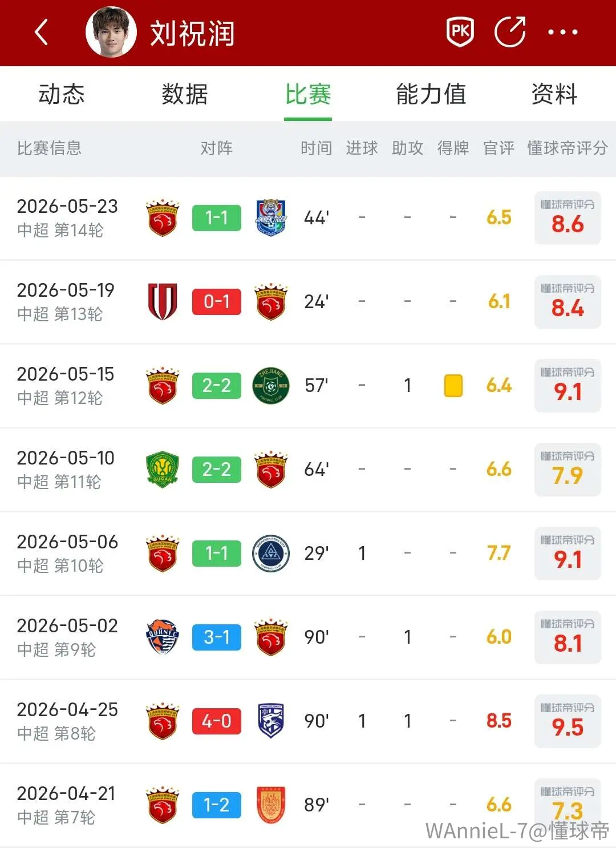Open the 资料 tab
Screen dimensions: 616x848
[x=554, y=94]
